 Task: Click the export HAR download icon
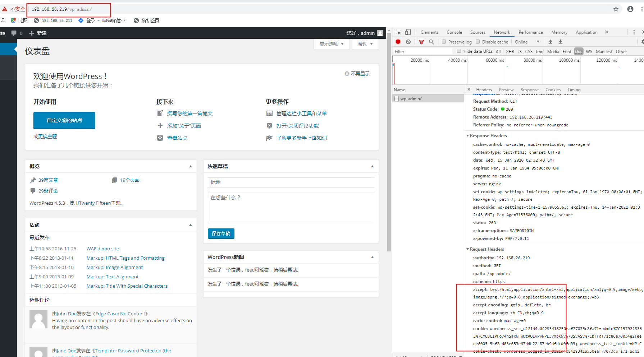click(561, 42)
